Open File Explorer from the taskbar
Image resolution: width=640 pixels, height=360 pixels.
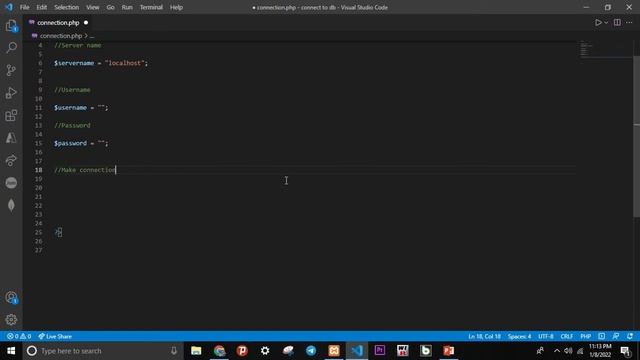[196, 351]
